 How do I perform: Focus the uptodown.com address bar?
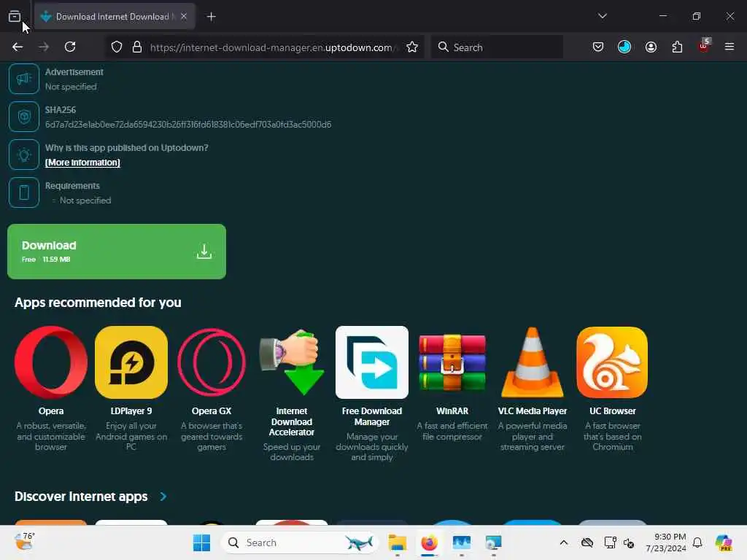click(x=271, y=47)
